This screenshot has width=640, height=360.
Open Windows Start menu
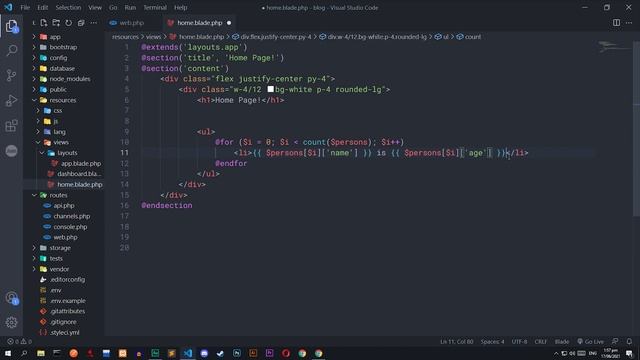point(8,353)
